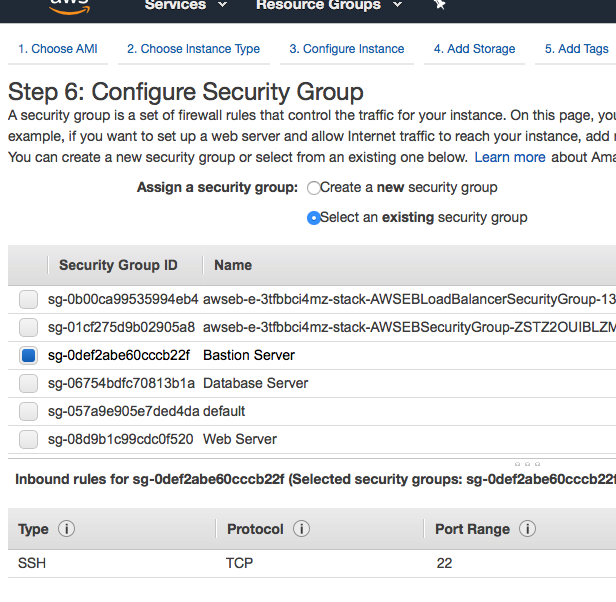Screen dimensions: 616x602
Task: Choose Select an existing security group option
Action: [314, 217]
